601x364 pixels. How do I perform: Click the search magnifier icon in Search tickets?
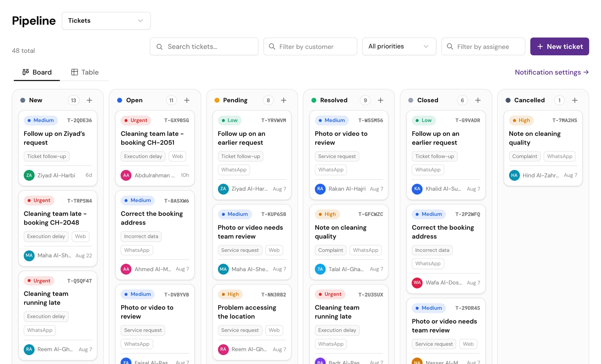click(x=160, y=47)
